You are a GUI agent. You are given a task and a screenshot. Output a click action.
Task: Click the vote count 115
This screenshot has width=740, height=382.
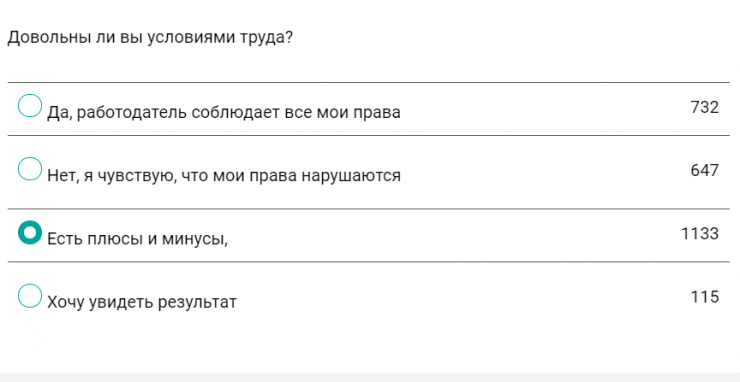(x=705, y=297)
